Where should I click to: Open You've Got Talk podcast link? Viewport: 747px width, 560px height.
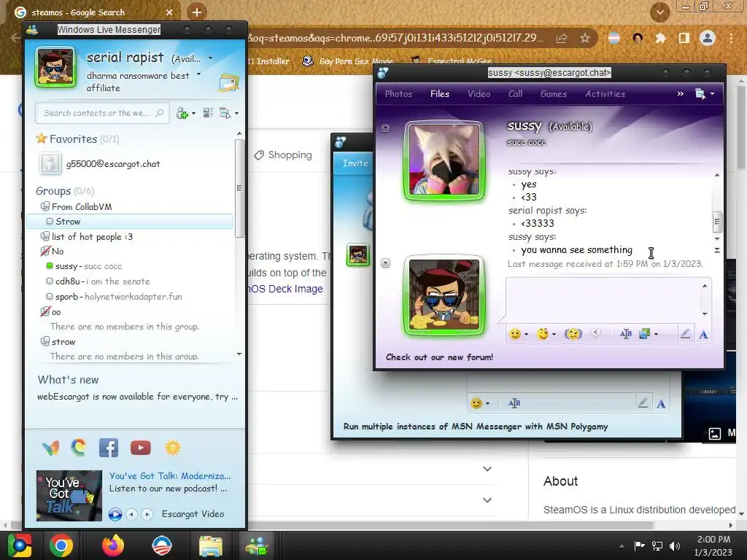click(x=169, y=475)
